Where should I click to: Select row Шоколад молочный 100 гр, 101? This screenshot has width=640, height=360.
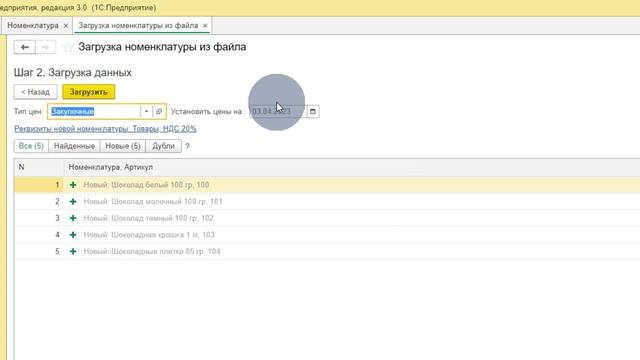pyautogui.click(x=327, y=202)
